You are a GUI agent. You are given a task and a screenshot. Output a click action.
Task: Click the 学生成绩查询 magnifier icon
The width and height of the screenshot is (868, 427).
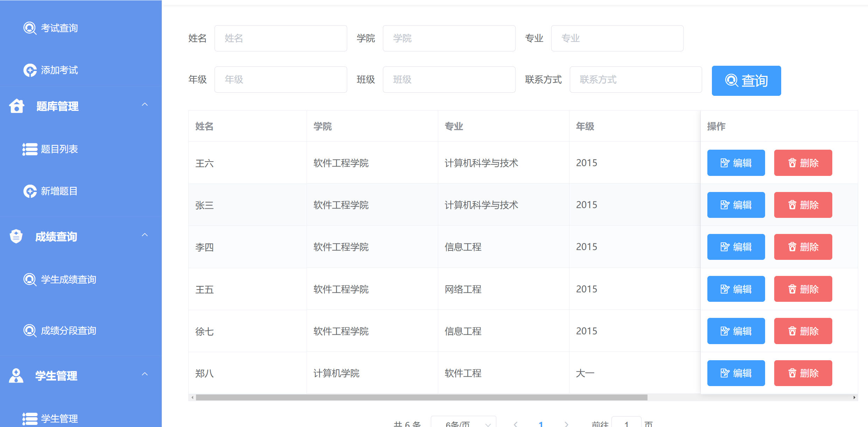pyautogui.click(x=29, y=279)
